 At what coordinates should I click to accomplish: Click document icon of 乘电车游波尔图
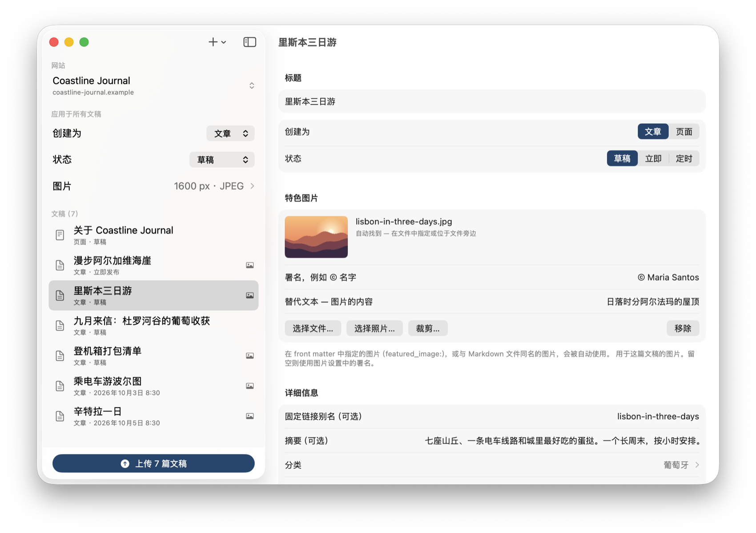[60, 386]
